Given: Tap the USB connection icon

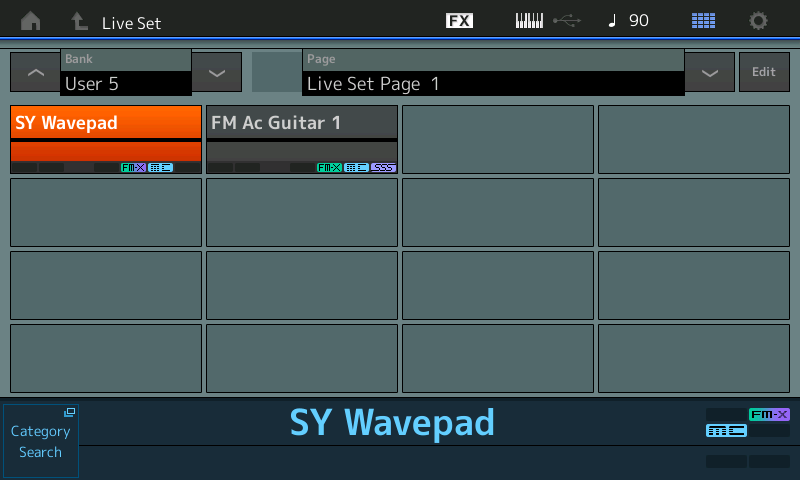Looking at the screenshot, I should [x=566, y=21].
